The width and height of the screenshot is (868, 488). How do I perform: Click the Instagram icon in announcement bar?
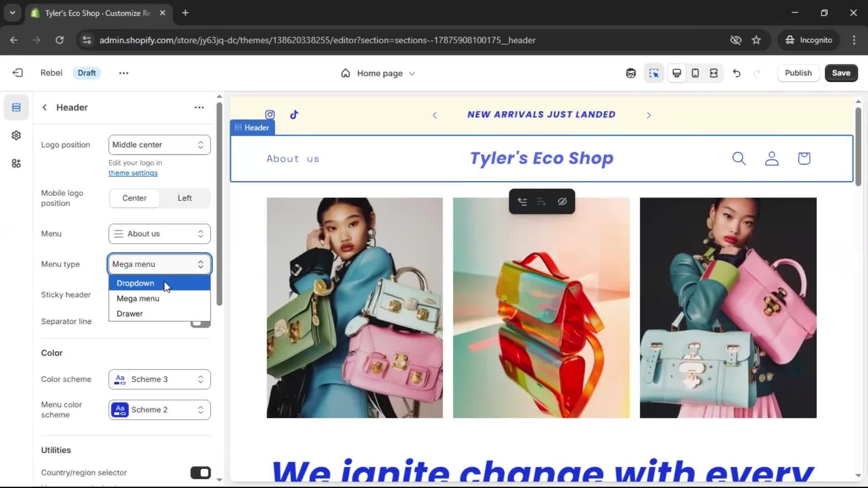270,115
